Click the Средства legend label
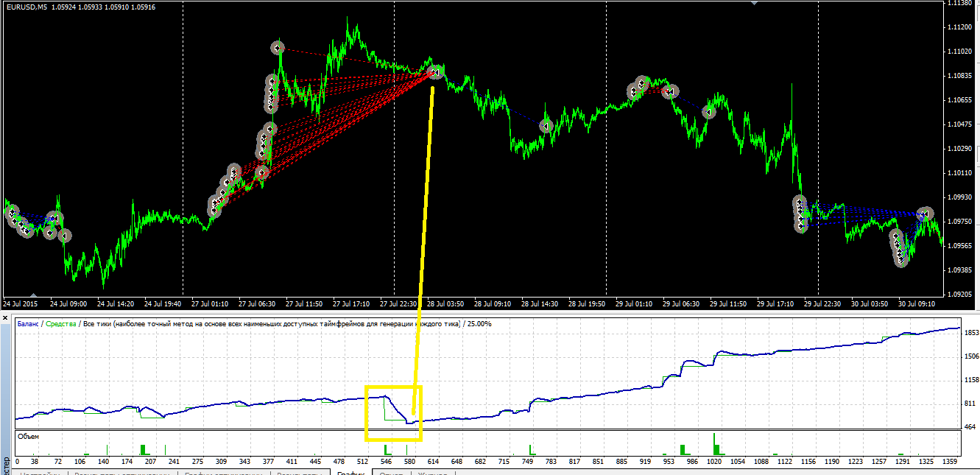This screenshot has height=475, width=980. click(x=60, y=324)
